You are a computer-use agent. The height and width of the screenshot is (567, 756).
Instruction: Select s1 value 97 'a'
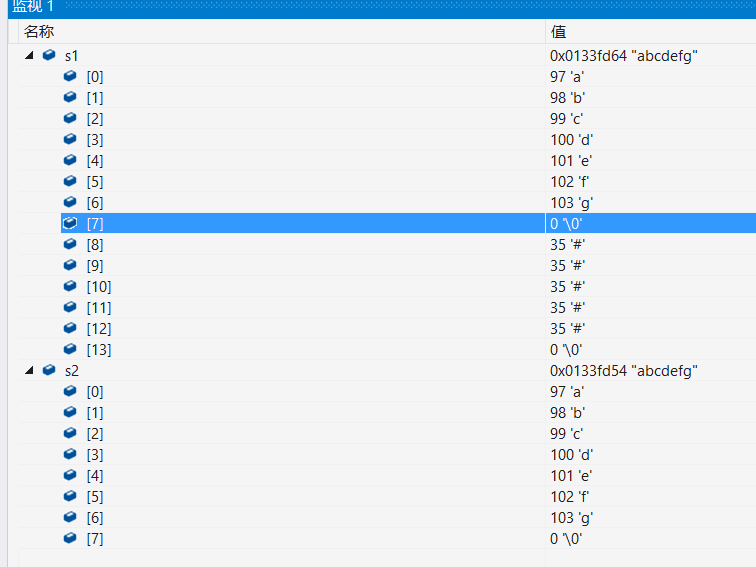[x=567, y=77]
